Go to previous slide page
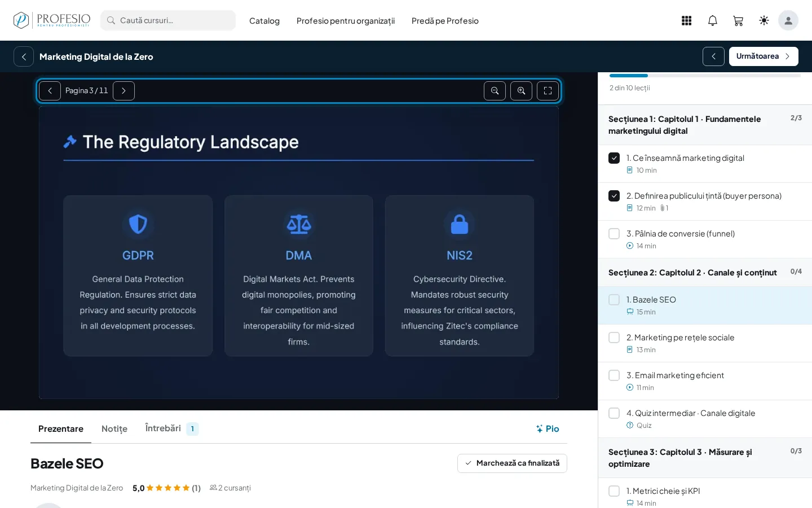This screenshot has height=508, width=812. [50, 91]
